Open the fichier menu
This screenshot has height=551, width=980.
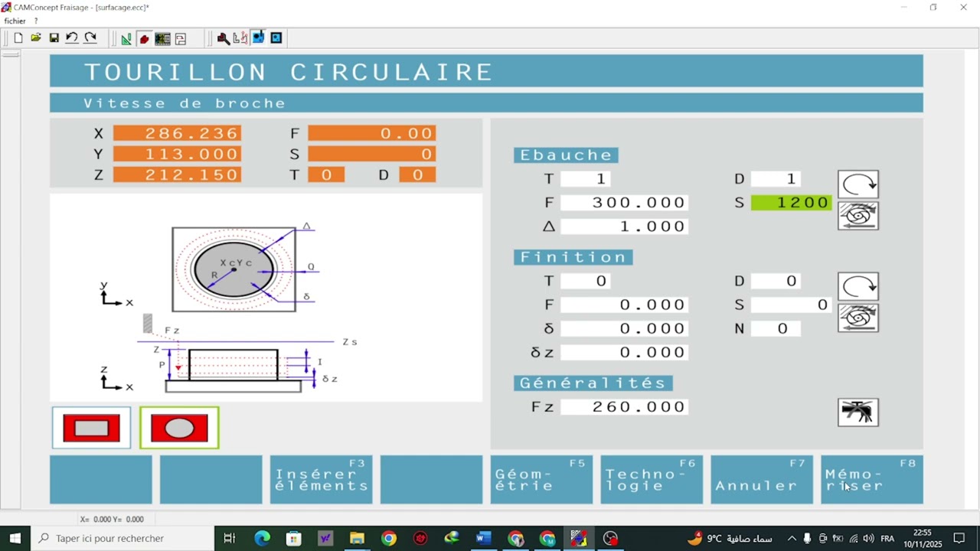[15, 21]
